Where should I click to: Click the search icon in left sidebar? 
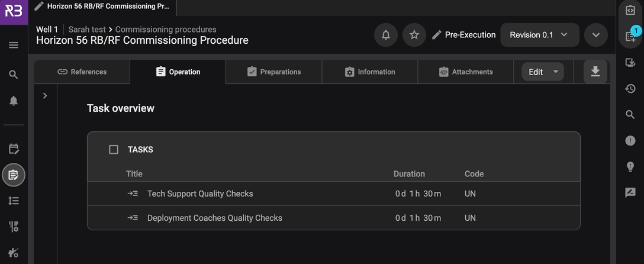[14, 75]
